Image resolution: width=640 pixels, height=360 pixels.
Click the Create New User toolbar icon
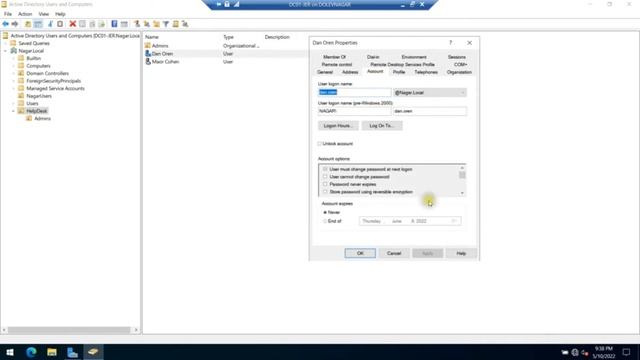(137, 24)
